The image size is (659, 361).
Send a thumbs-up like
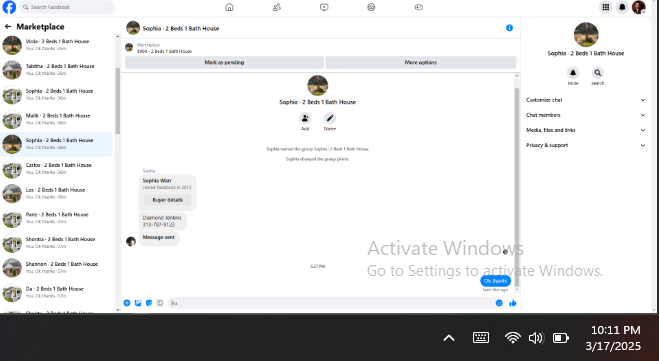click(513, 303)
